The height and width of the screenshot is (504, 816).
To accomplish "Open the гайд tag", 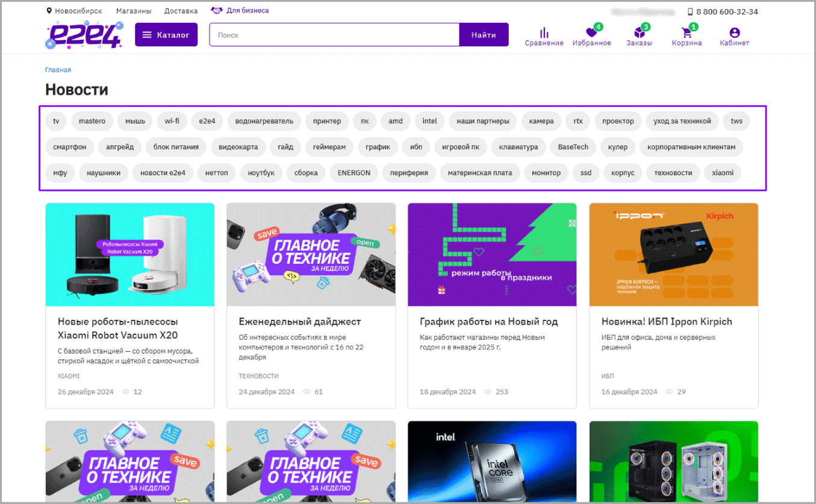I will (x=285, y=147).
